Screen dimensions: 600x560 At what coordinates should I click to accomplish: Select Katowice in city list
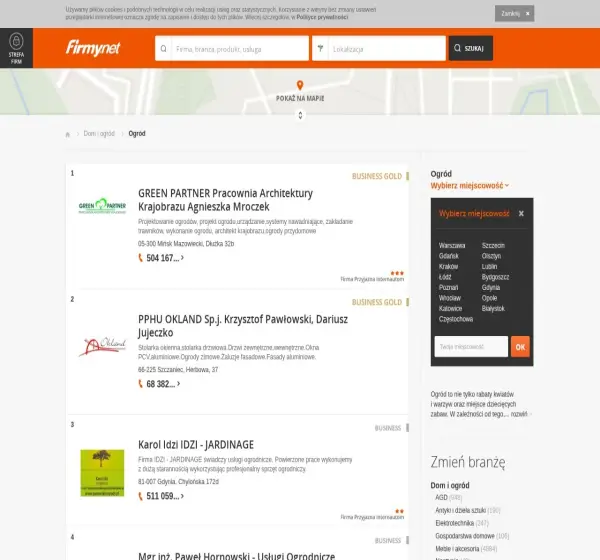(x=450, y=309)
